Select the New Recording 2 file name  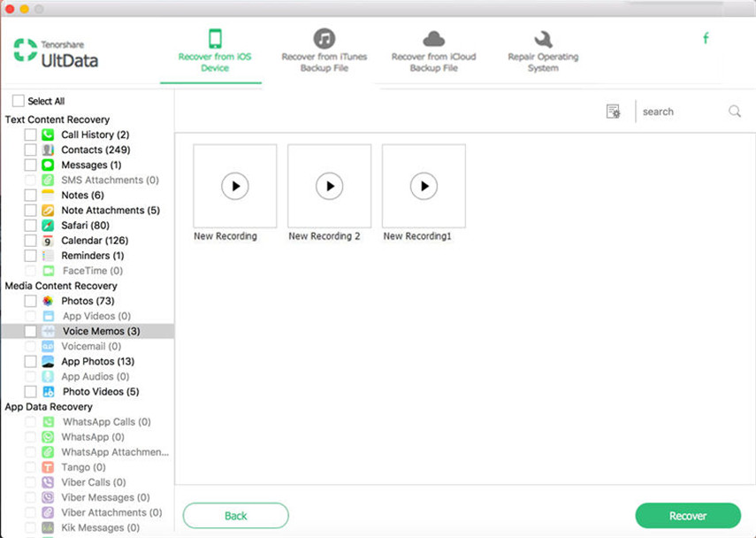click(x=325, y=236)
